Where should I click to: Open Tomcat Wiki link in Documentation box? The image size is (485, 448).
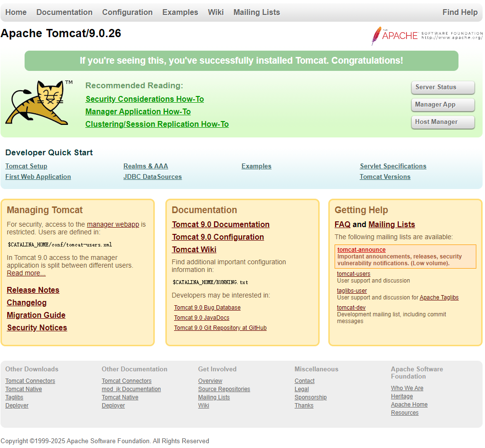click(194, 249)
